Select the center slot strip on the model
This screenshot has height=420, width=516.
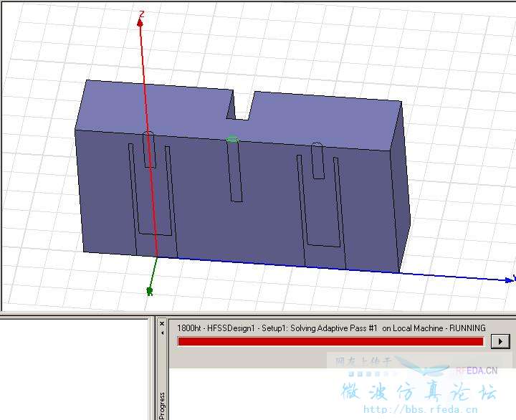coord(235,171)
